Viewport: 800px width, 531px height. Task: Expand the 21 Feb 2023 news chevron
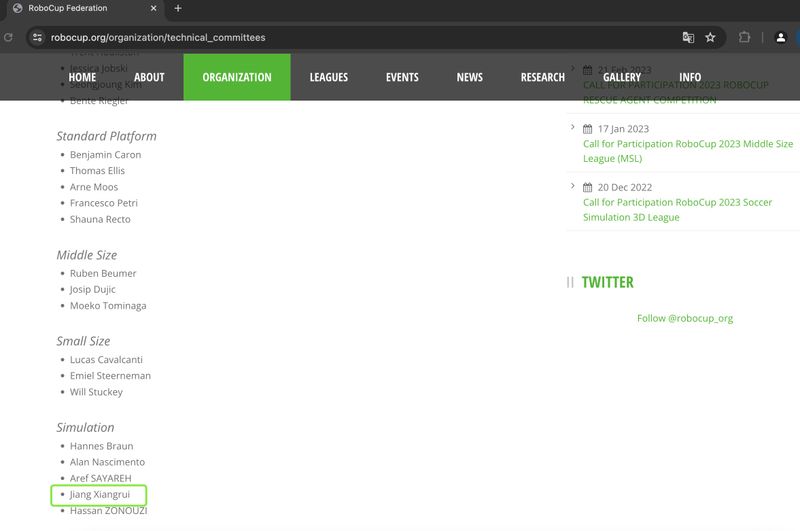click(572, 70)
